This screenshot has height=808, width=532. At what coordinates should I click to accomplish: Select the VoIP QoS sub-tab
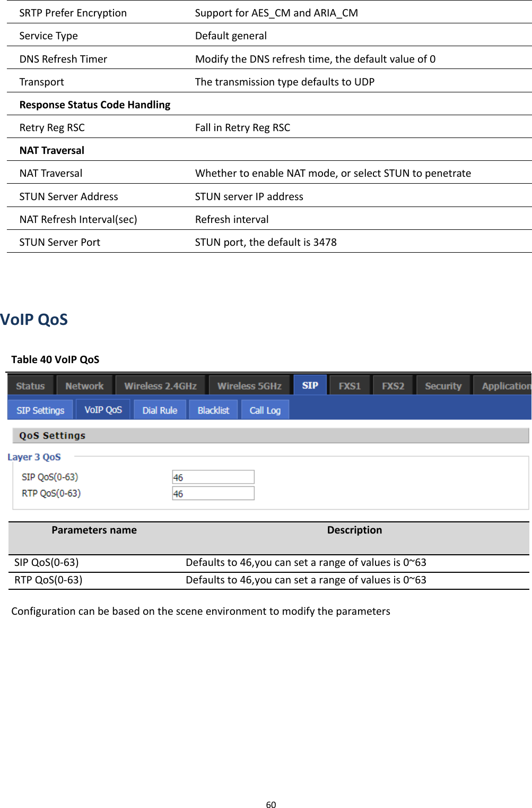(x=103, y=409)
